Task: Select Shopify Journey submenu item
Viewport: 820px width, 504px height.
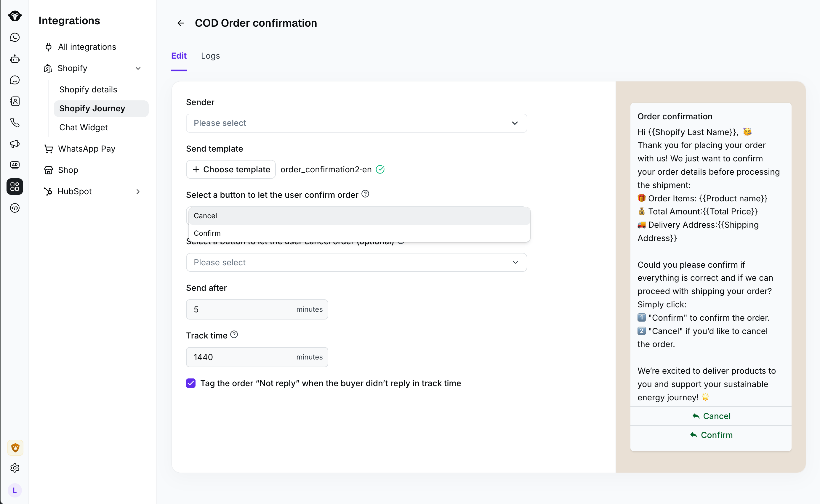Action: (x=101, y=108)
